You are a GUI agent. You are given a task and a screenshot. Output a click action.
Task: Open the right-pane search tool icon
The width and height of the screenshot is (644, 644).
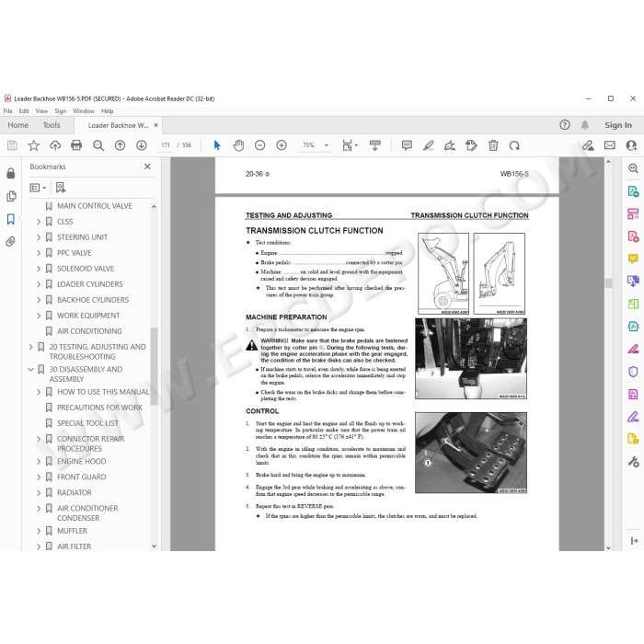click(x=633, y=168)
